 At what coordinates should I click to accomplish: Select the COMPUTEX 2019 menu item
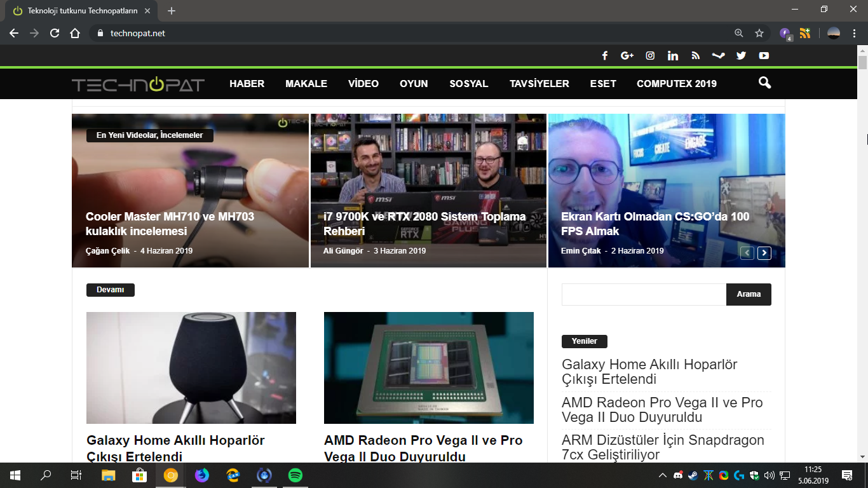coord(676,84)
